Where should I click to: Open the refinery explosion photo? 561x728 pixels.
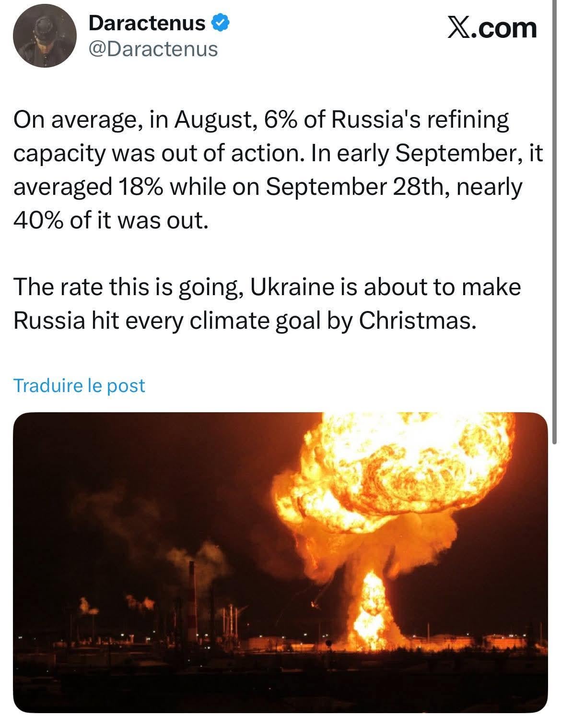(x=280, y=562)
